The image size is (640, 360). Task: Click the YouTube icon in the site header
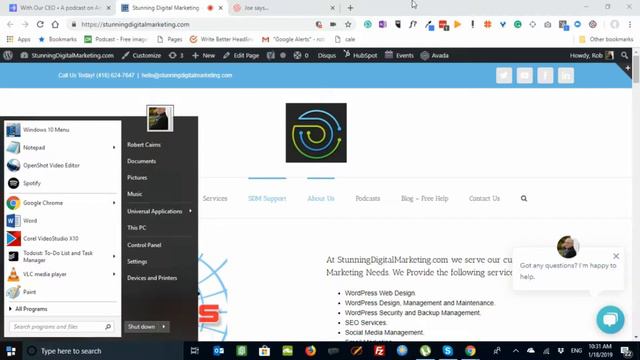(524, 76)
